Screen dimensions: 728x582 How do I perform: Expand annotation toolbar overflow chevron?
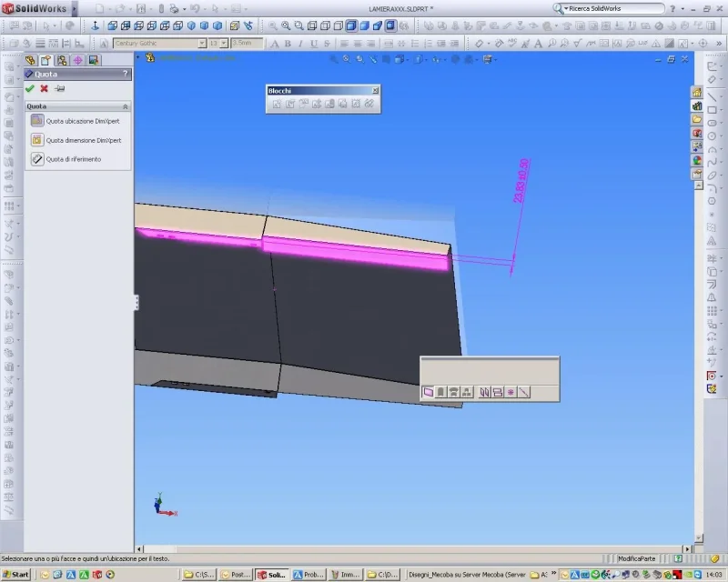coord(719,44)
